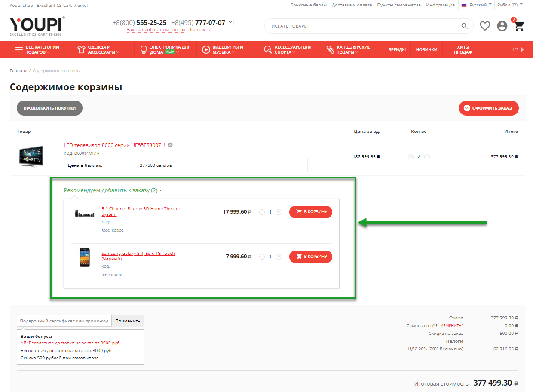Click the Samsung Galaxy phone thumbnail

click(x=85, y=257)
